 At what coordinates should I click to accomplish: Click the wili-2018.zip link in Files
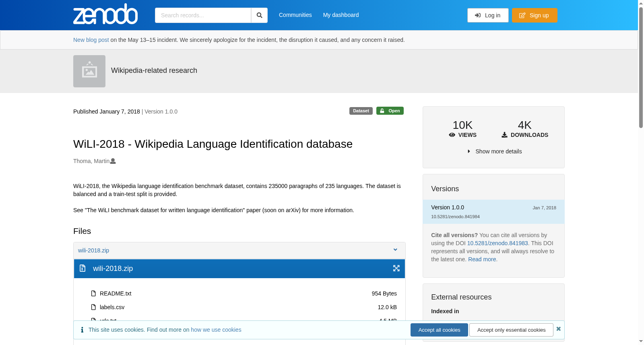click(93, 250)
